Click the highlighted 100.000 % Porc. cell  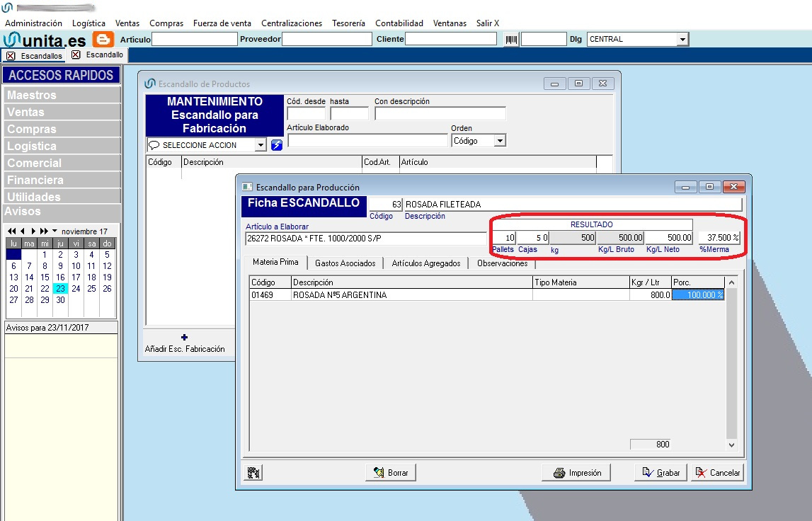[697, 294]
